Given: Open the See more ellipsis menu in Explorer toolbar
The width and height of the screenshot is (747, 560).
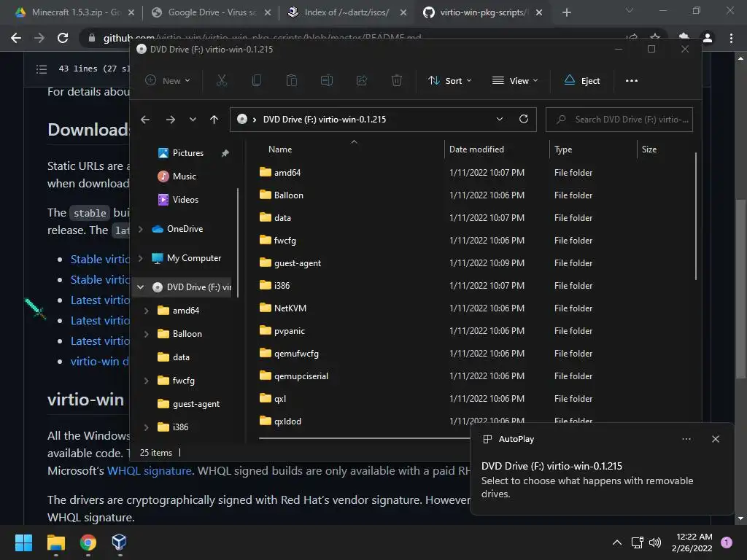Looking at the screenshot, I should pos(632,80).
